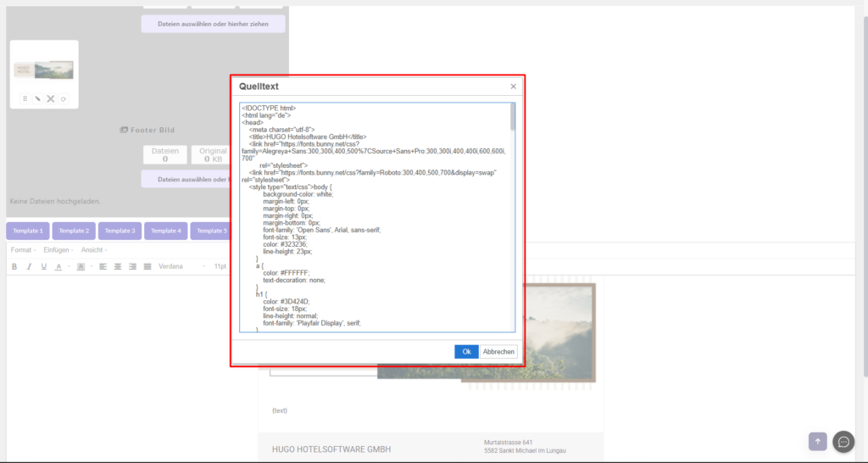Viewport: 868px width, 463px height.
Task: Click the Bold formatting icon
Action: (x=14, y=266)
